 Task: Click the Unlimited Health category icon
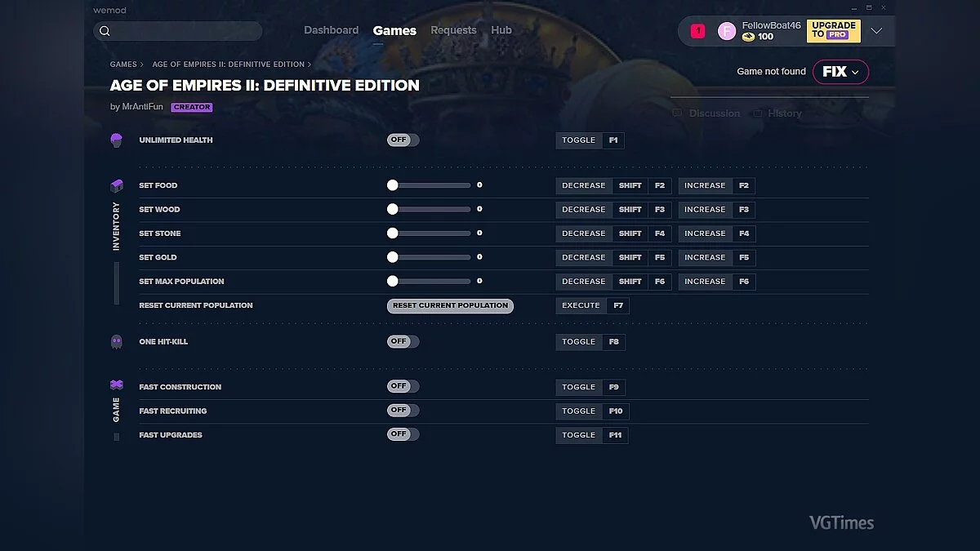coord(116,140)
